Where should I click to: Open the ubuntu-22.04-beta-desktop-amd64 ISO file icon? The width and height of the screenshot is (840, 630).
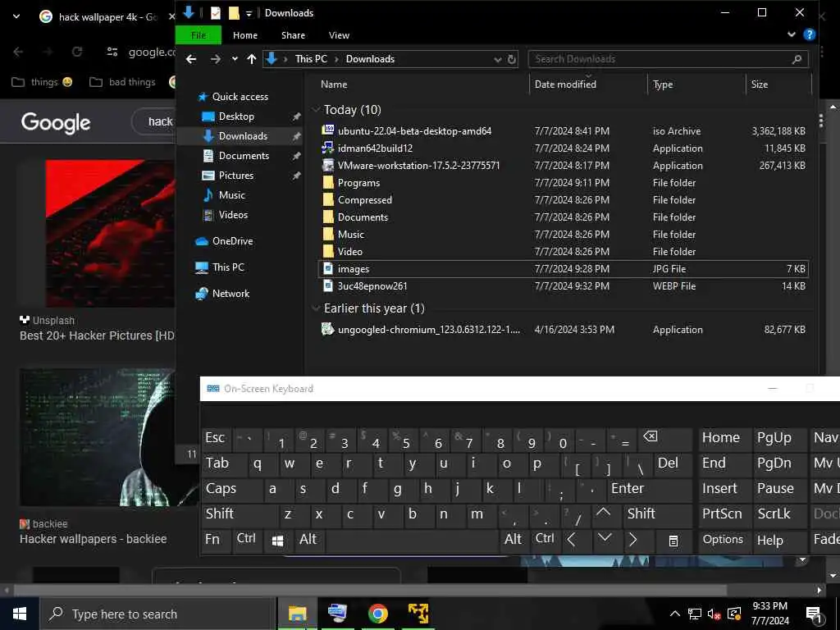pos(328,130)
